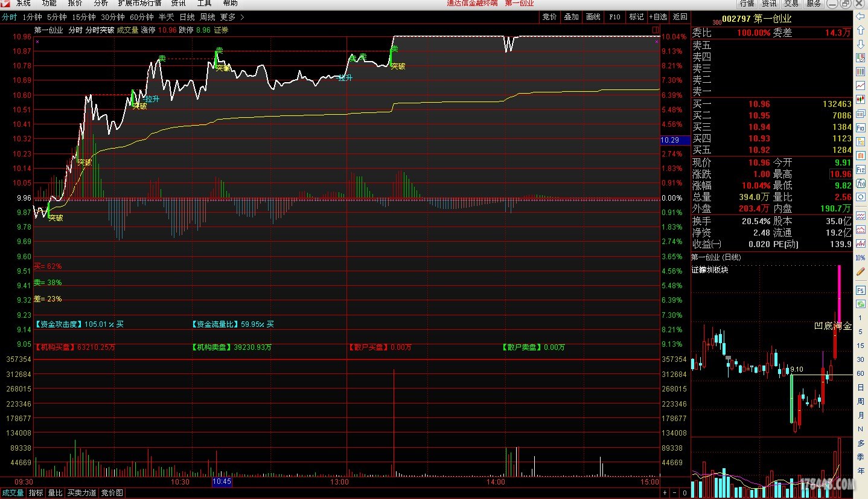The image size is (868, 499).
Task: Select the 年 yearly period shortcut in sidebar
Action: (861, 471)
